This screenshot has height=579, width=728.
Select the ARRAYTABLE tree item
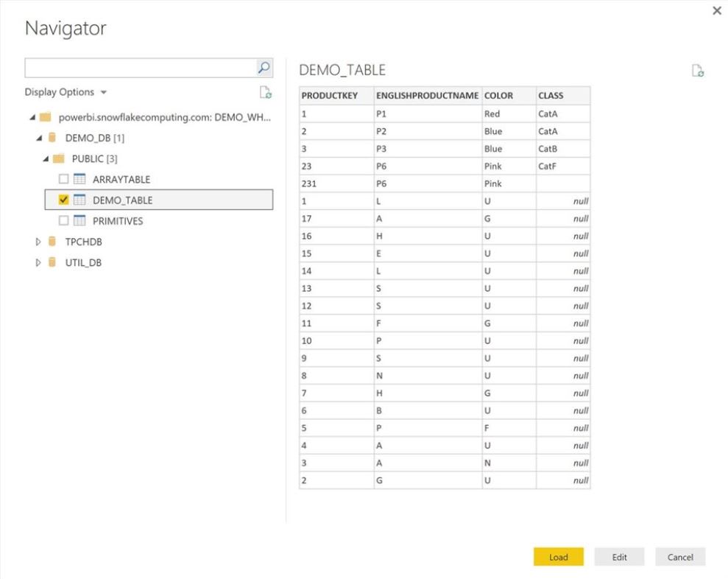[121, 179]
